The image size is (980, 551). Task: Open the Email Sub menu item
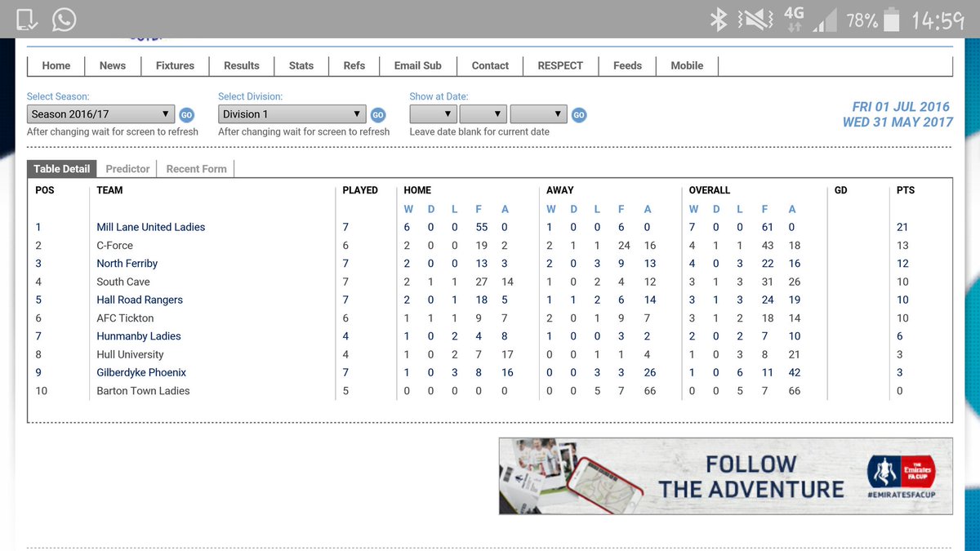[x=418, y=65]
